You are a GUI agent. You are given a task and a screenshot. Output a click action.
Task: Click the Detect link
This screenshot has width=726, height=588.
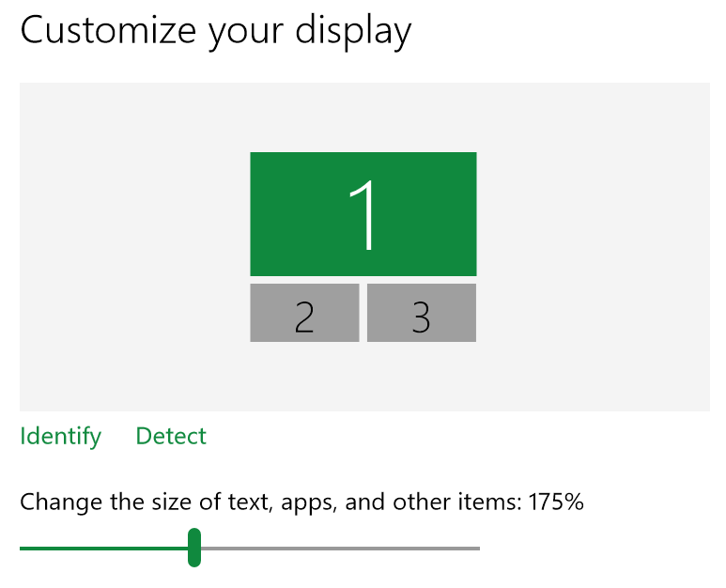pyautogui.click(x=171, y=436)
